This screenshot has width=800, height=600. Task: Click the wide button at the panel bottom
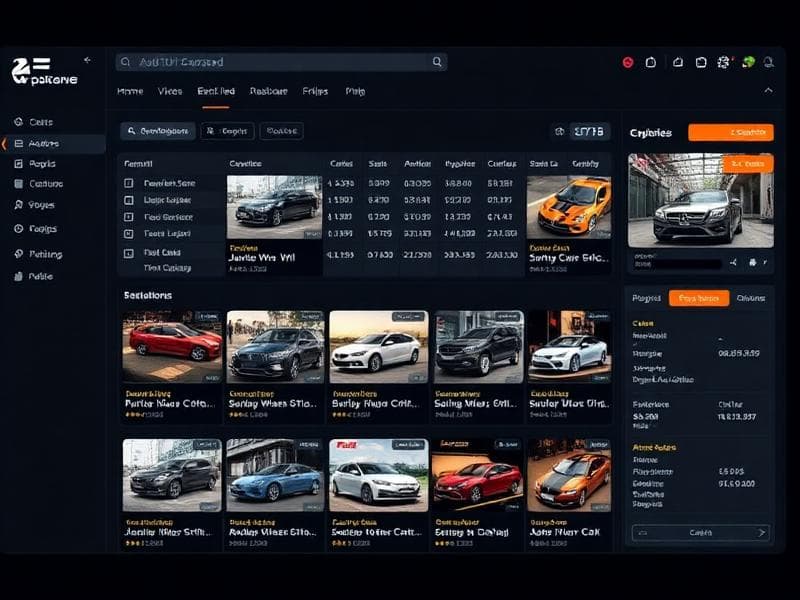tap(701, 533)
